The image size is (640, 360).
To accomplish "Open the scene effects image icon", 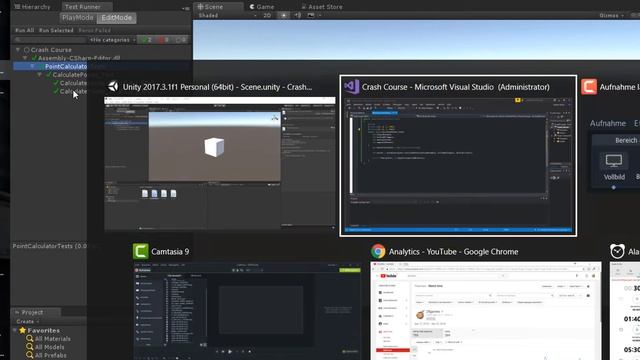I will pyautogui.click(x=311, y=16).
